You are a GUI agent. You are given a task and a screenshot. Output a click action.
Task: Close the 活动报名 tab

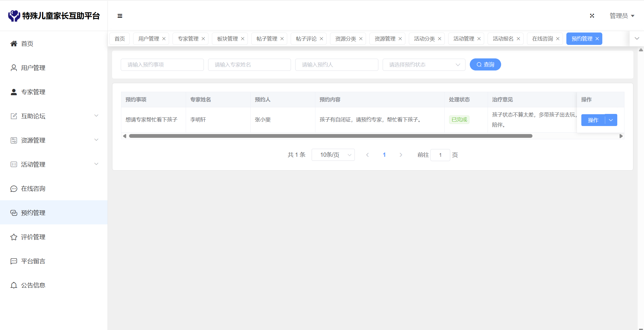(518, 39)
